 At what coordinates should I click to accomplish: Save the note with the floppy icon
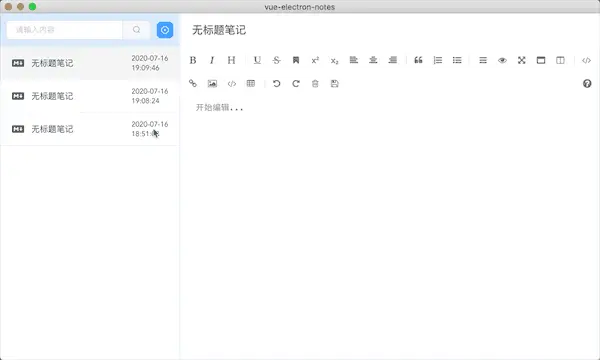click(x=334, y=83)
